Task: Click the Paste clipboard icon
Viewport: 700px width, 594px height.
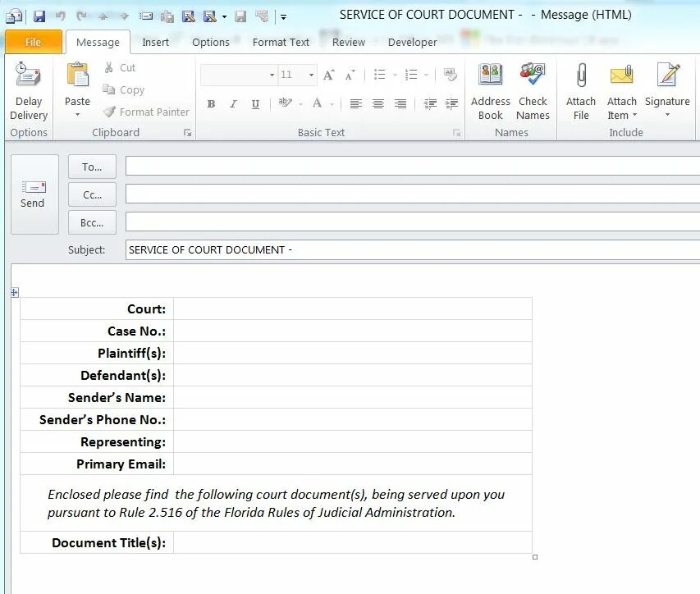Action: 77,74
